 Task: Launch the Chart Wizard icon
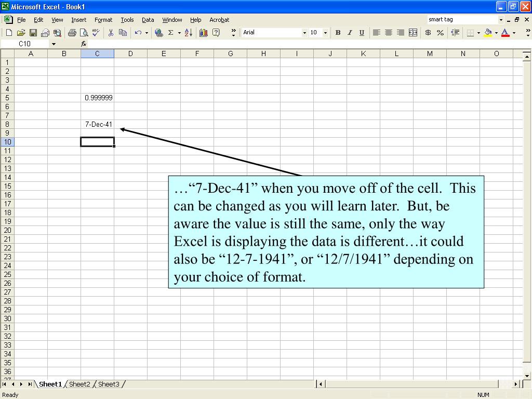pyautogui.click(x=204, y=33)
